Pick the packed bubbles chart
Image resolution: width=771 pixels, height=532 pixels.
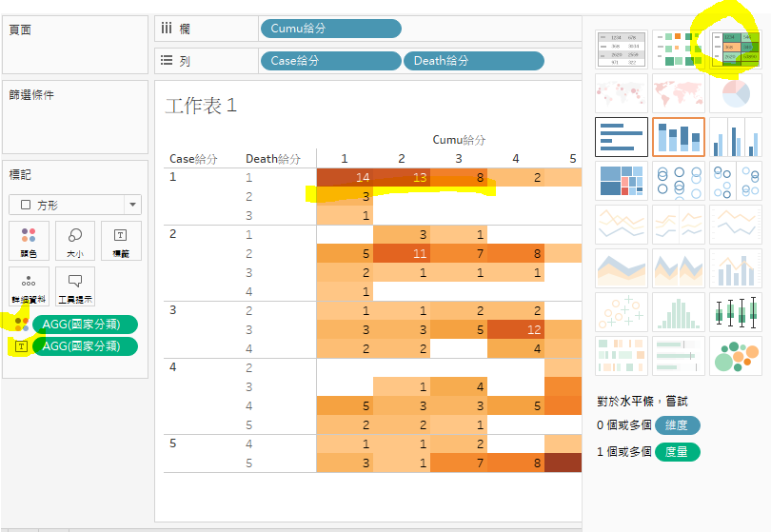click(736, 356)
